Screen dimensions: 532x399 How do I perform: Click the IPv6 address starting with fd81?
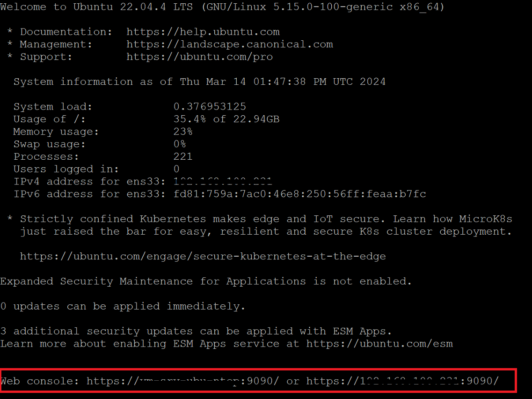coord(299,194)
